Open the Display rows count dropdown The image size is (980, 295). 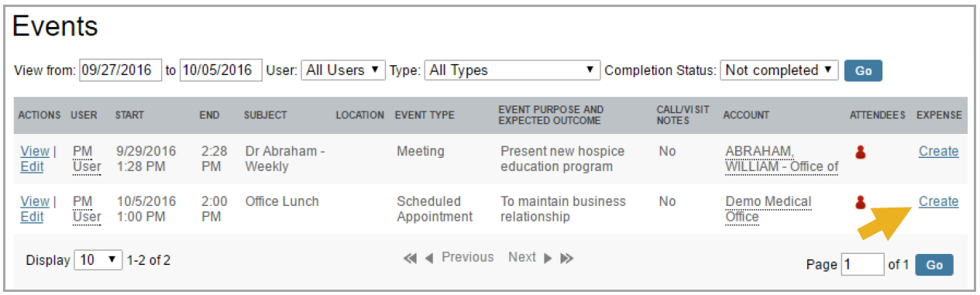coord(98,260)
